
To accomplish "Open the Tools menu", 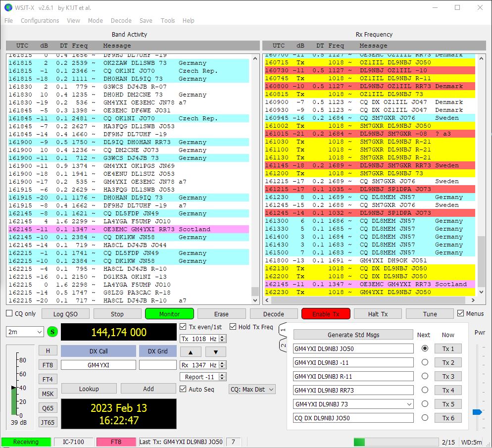I will tap(168, 20).
